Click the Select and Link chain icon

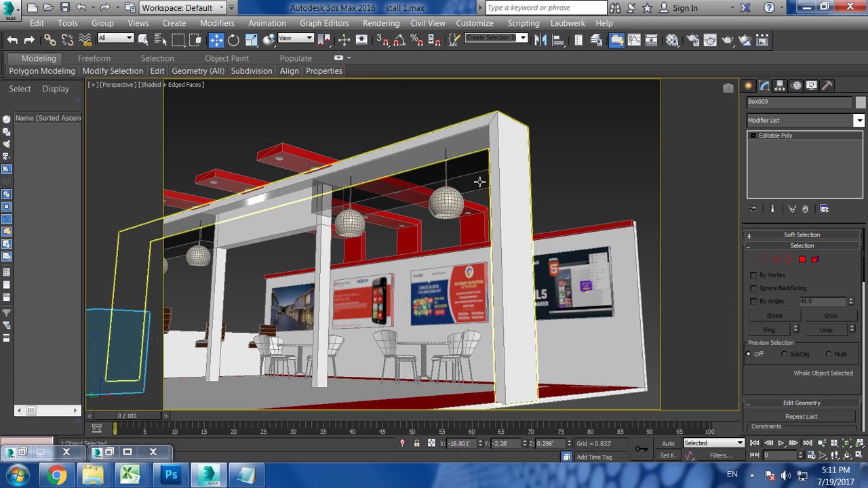pos(50,40)
